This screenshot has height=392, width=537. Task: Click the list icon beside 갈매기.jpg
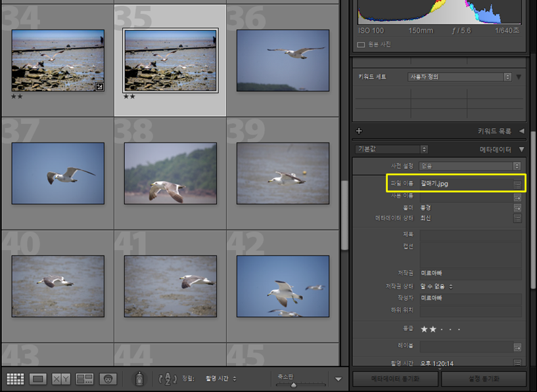[517, 185]
